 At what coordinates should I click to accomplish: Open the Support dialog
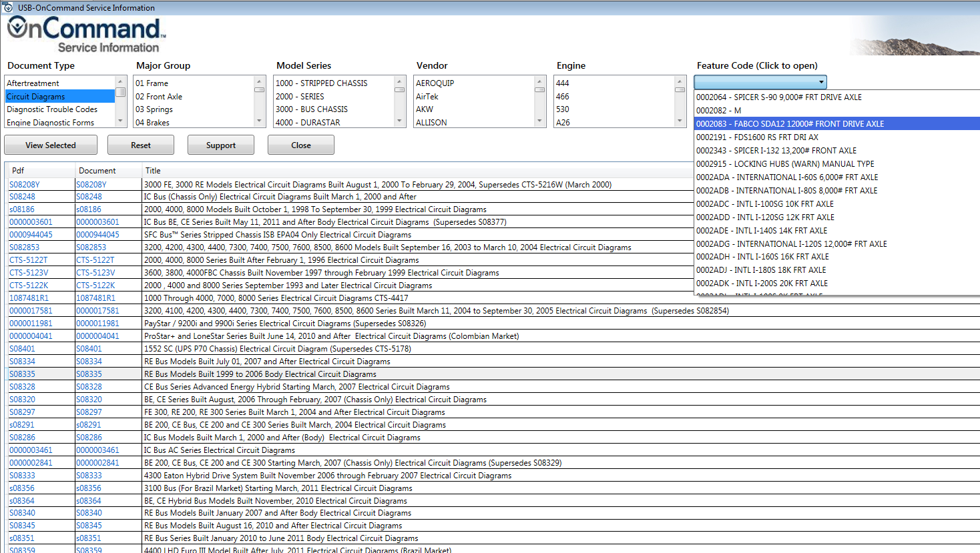click(x=220, y=145)
